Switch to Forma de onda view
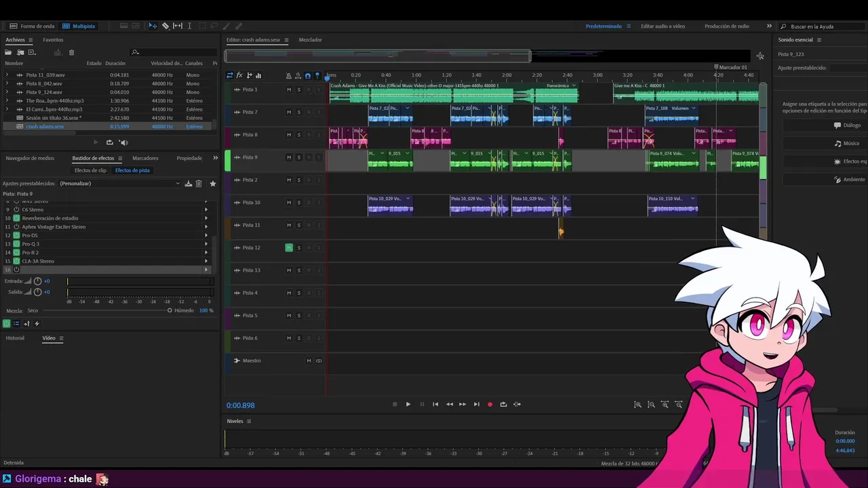 [32, 26]
